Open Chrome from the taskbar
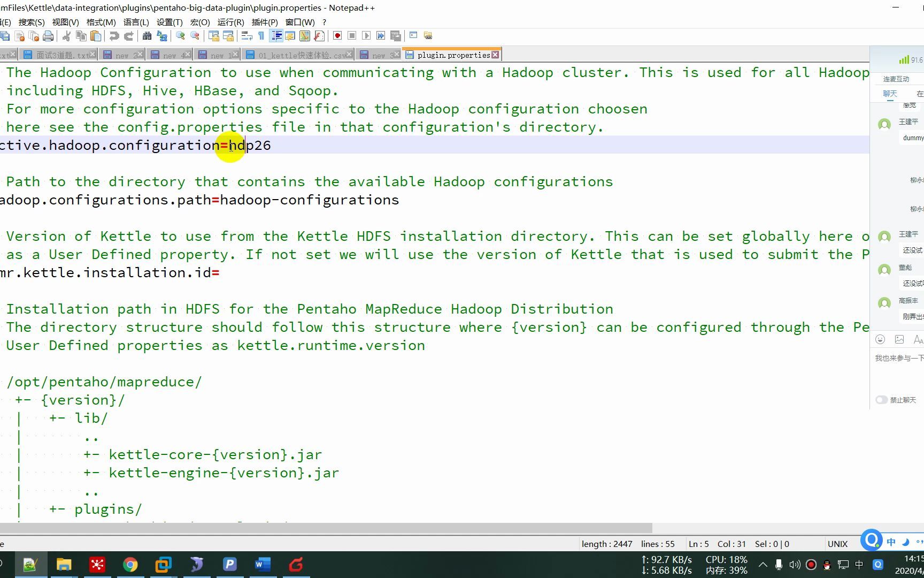This screenshot has width=924, height=578. click(130, 565)
